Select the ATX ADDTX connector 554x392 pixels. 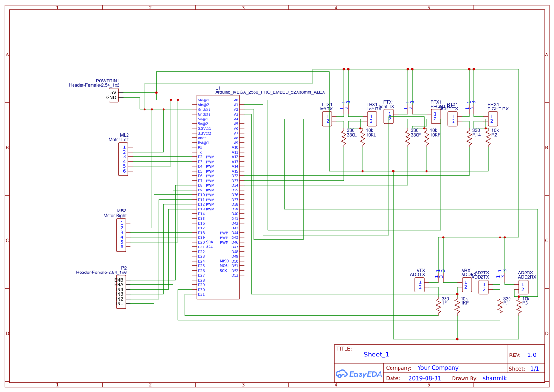coord(419,284)
